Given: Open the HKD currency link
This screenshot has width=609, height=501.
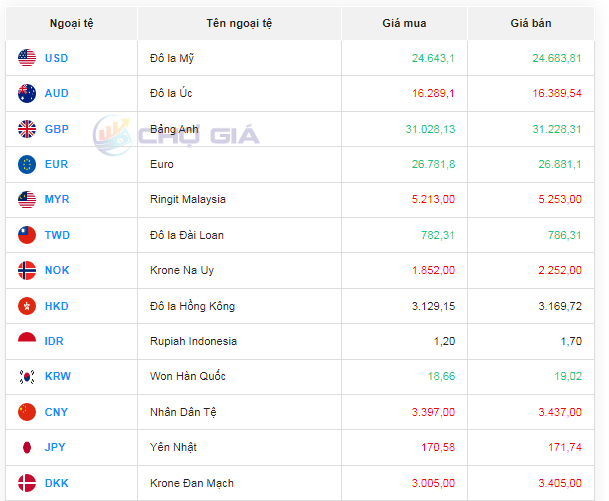Looking at the screenshot, I should tap(56, 306).
